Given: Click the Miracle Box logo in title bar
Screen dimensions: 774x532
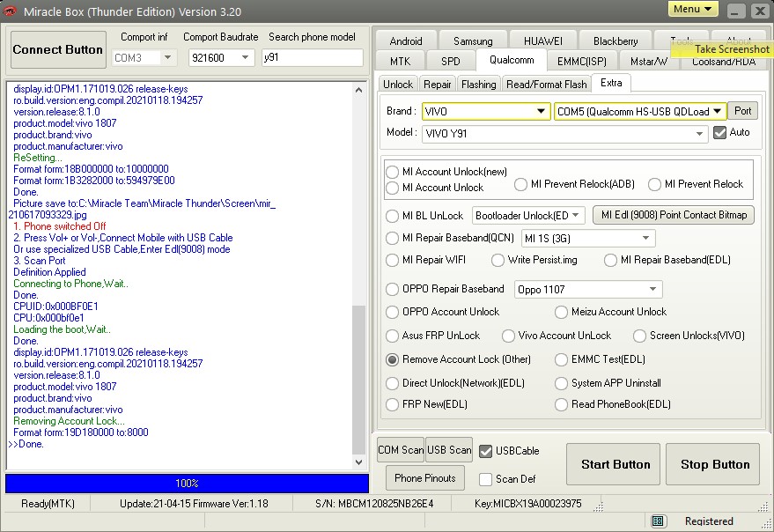Looking at the screenshot, I should (11, 11).
